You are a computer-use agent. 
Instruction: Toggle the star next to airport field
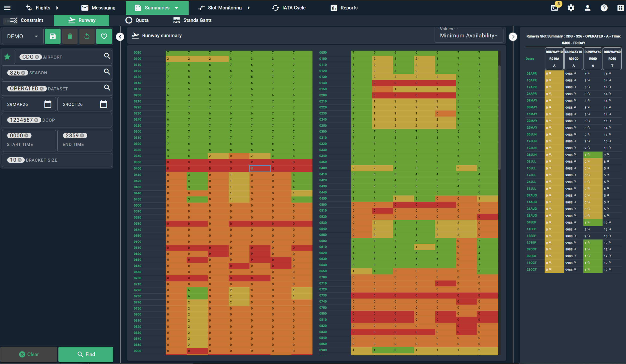[7, 57]
